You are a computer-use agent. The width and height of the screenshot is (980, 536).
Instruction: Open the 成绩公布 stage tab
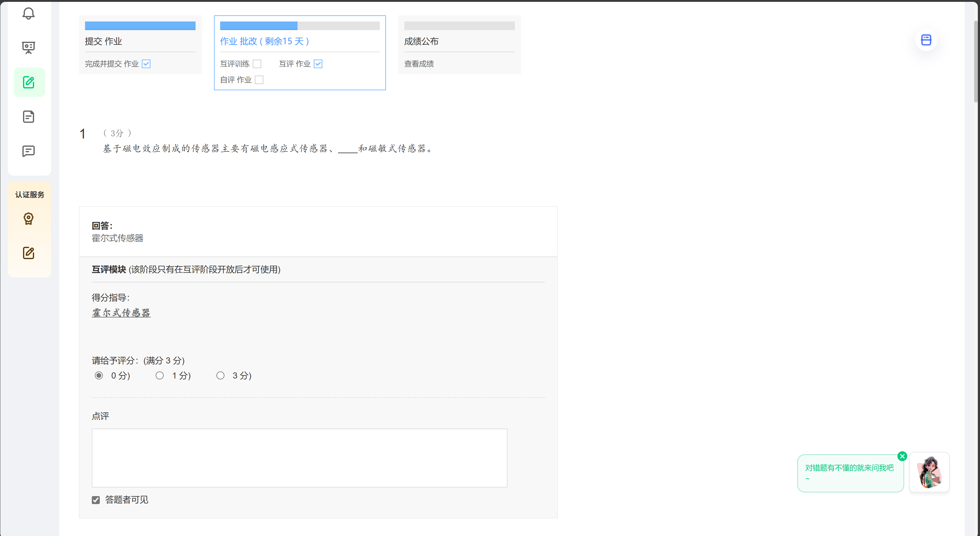[x=421, y=41]
